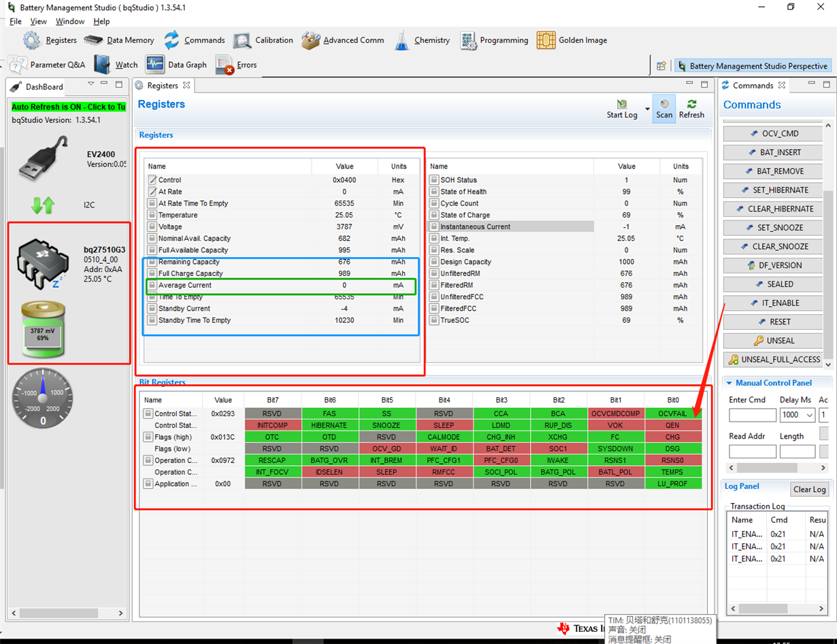Open Advanced Comm tool
837x644 pixels.
pos(343,40)
